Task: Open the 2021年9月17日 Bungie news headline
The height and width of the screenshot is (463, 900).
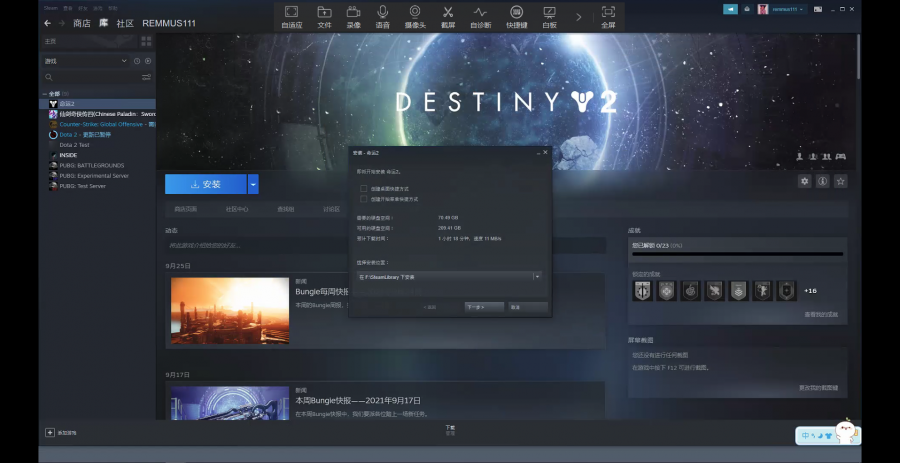Action: point(358,400)
